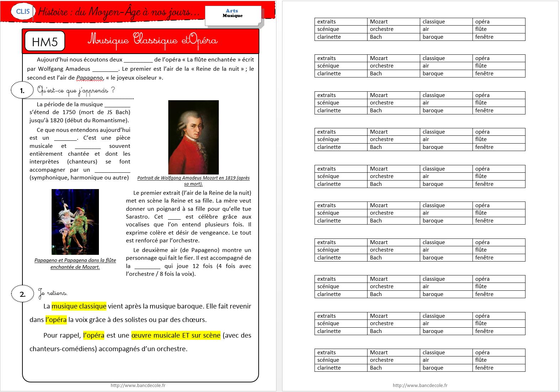Click 'Mozart' cell in the bottommost table

coord(393,353)
